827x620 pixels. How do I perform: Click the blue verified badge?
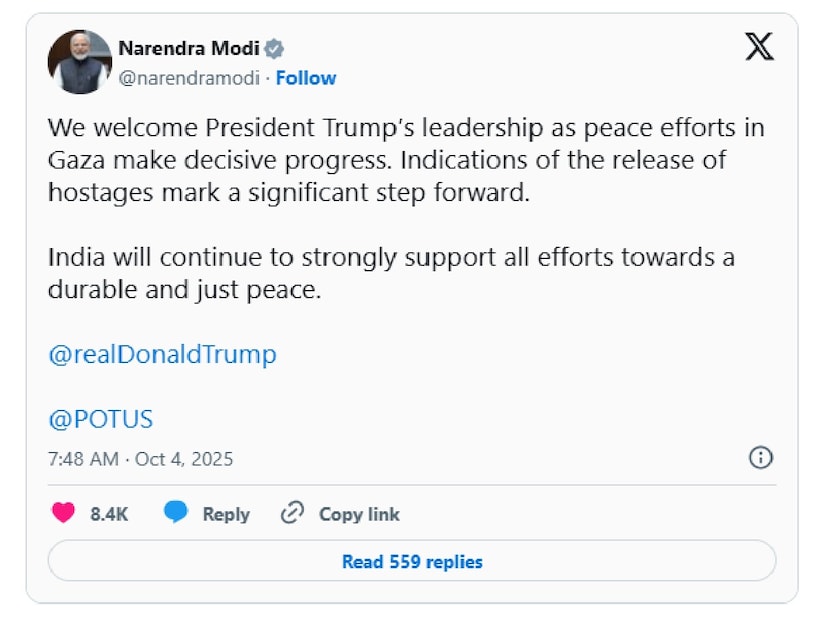[273, 48]
